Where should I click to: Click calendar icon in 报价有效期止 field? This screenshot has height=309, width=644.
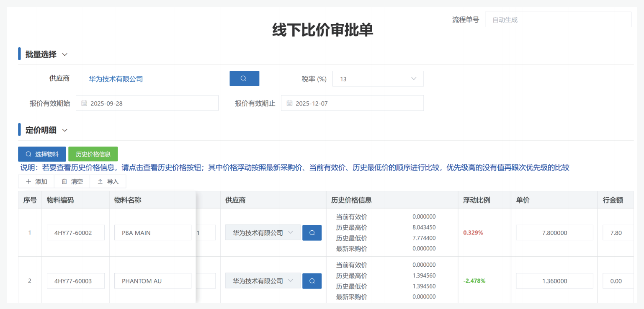[289, 103]
